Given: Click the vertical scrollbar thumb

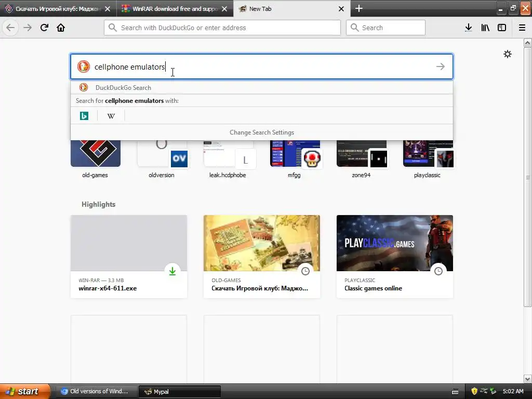Looking at the screenshot, I should 527,177.
